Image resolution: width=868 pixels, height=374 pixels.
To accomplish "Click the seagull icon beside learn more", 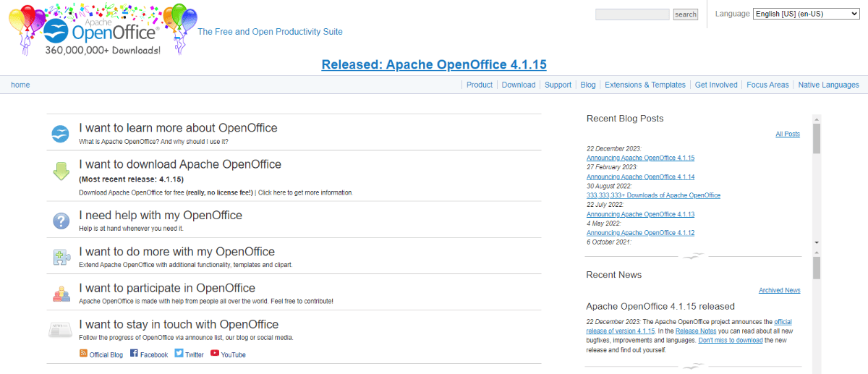I will tap(60, 134).
